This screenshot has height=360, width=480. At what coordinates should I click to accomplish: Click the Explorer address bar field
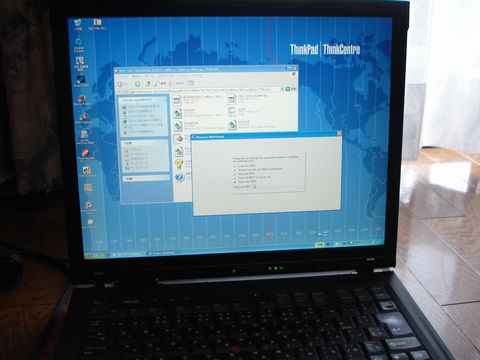[x=207, y=90]
